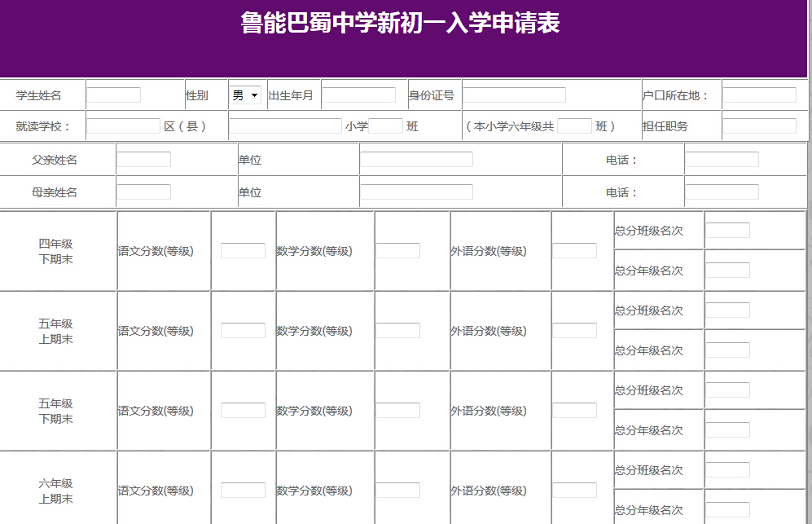Click the 学生姓名 input field
The height and width of the screenshot is (524, 812).
pos(113,95)
